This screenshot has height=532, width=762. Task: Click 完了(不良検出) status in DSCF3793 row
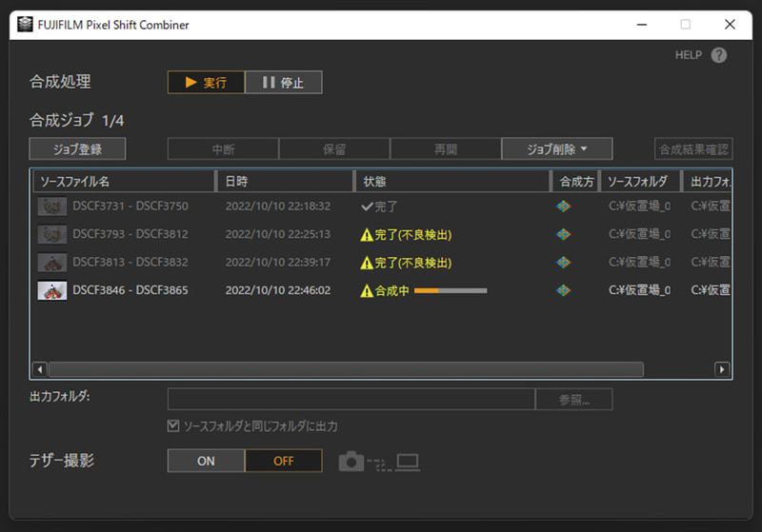(x=413, y=235)
